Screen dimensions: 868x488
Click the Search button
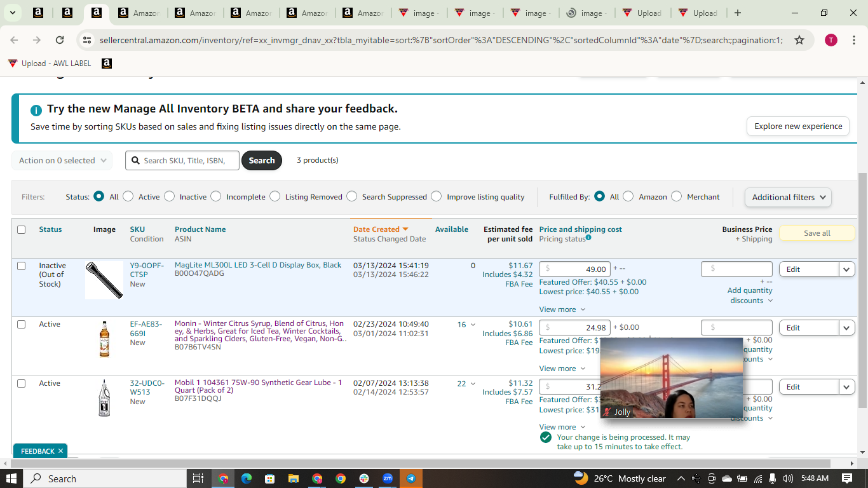tap(262, 161)
